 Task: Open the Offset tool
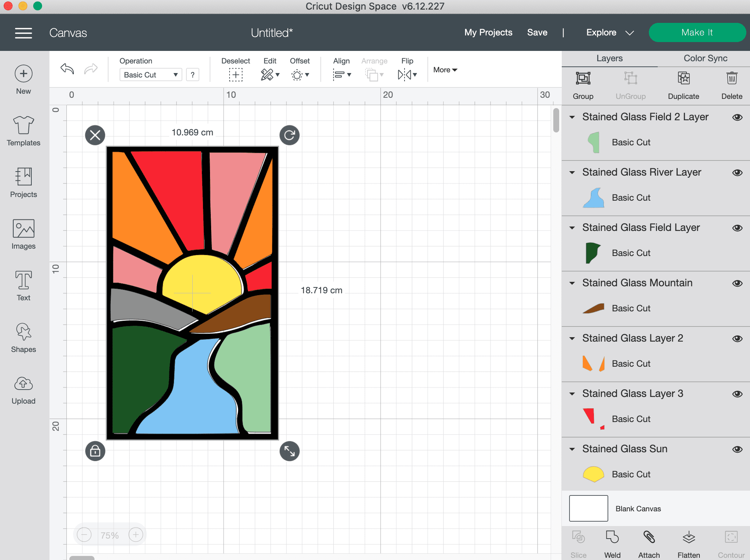tap(300, 75)
